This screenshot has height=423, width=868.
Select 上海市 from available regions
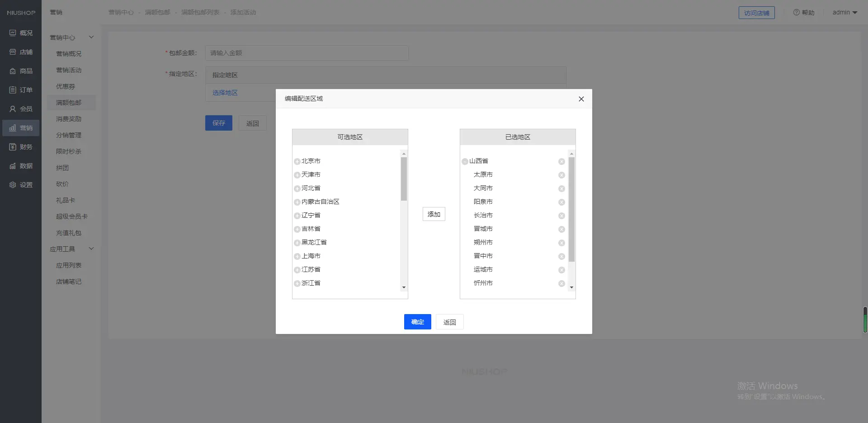[x=311, y=256]
